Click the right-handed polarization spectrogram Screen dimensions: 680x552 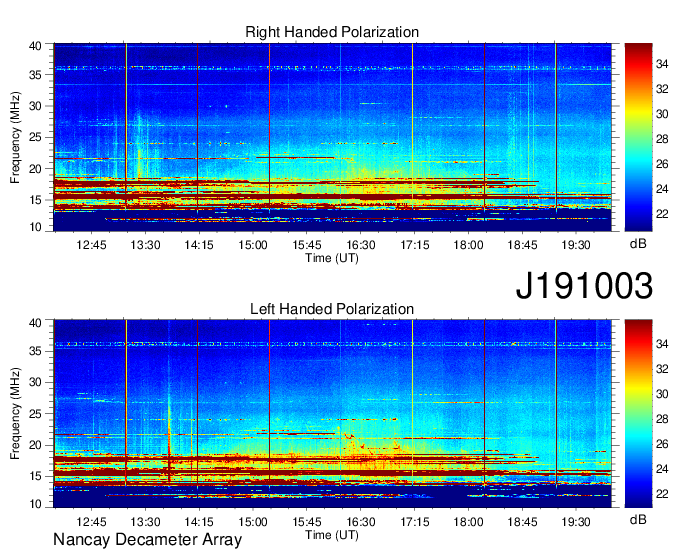coord(333,137)
